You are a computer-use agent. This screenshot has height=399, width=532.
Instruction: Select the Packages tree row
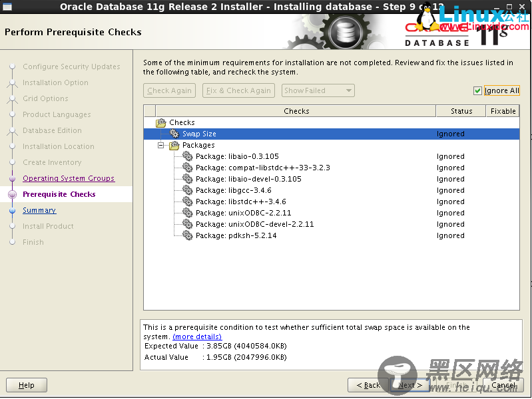point(332,145)
